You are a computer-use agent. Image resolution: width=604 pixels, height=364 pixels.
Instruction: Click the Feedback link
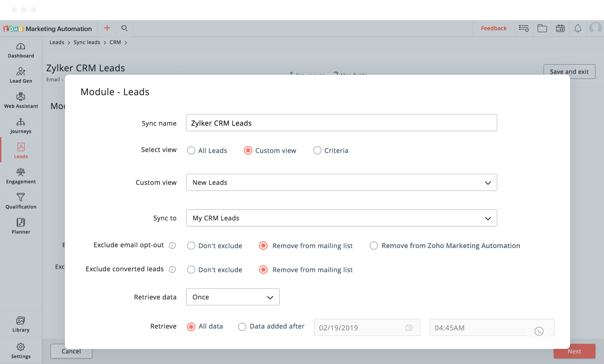point(493,28)
